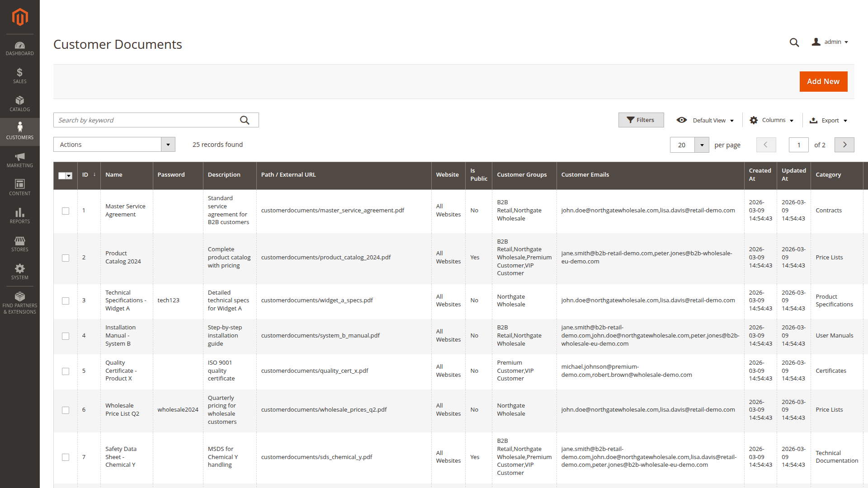This screenshot has width=868, height=488.
Task: Click the current page number field
Action: 799,145
